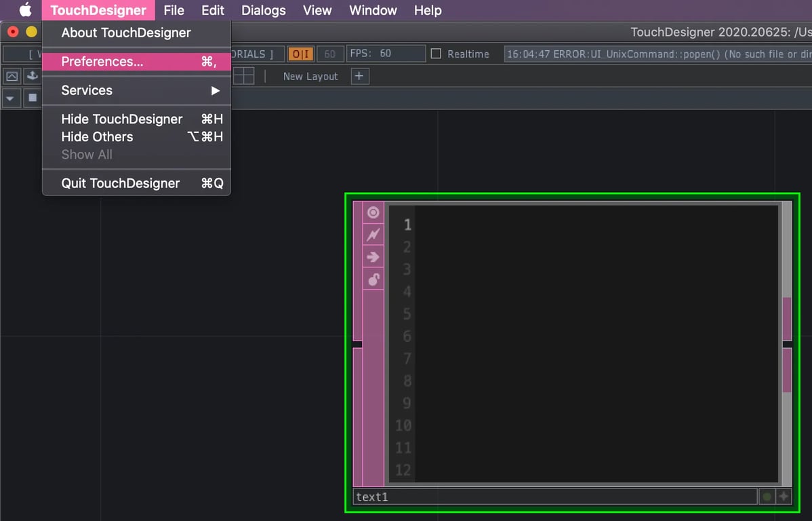The width and height of the screenshot is (812, 521).
Task: Toggle the green dot flag on text1
Action: 767,497
